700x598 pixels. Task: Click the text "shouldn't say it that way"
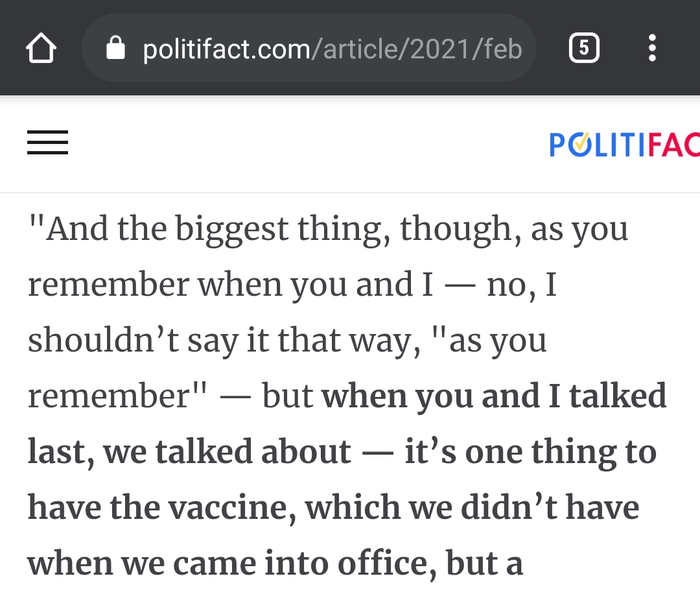pos(224,341)
